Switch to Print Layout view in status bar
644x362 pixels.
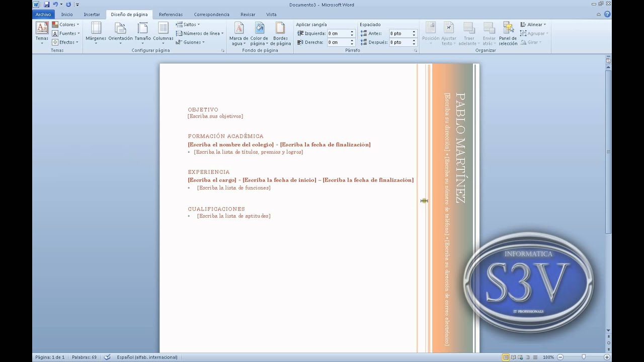(x=506, y=357)
